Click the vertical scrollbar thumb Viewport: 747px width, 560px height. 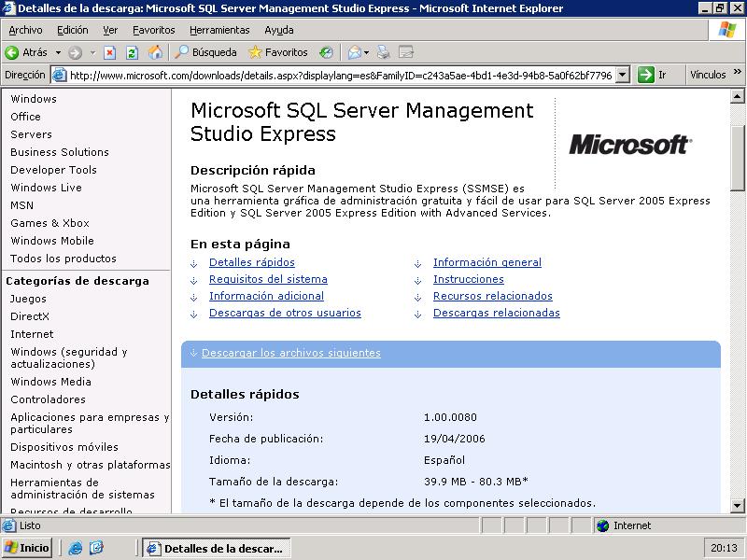pyautogui.click(x=737, y=158)
